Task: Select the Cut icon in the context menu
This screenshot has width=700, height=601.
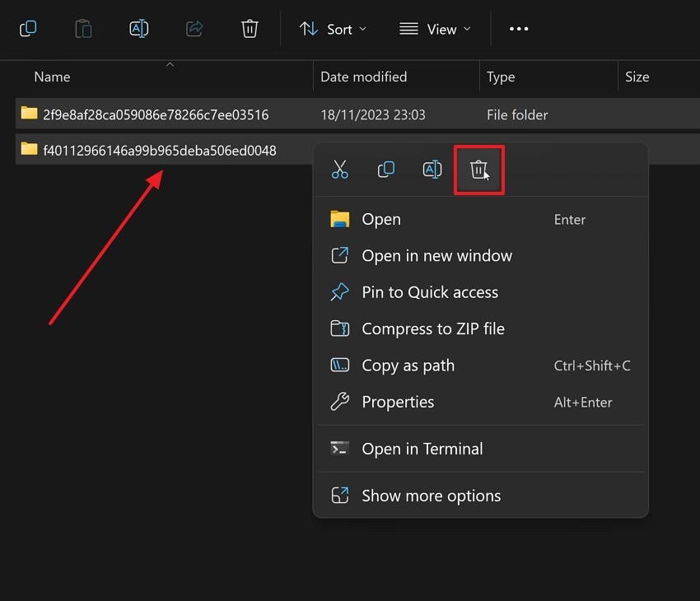Action: click(x=340, y=170)
